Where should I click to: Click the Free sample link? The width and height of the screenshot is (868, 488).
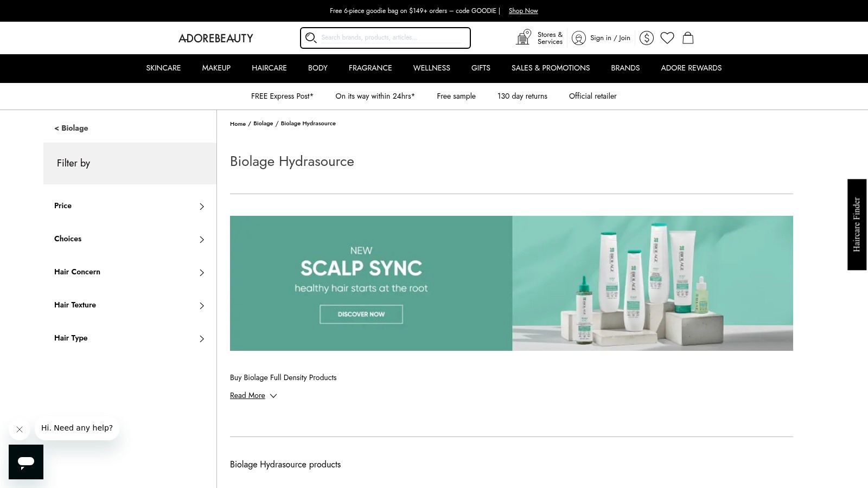click(456, 96)
